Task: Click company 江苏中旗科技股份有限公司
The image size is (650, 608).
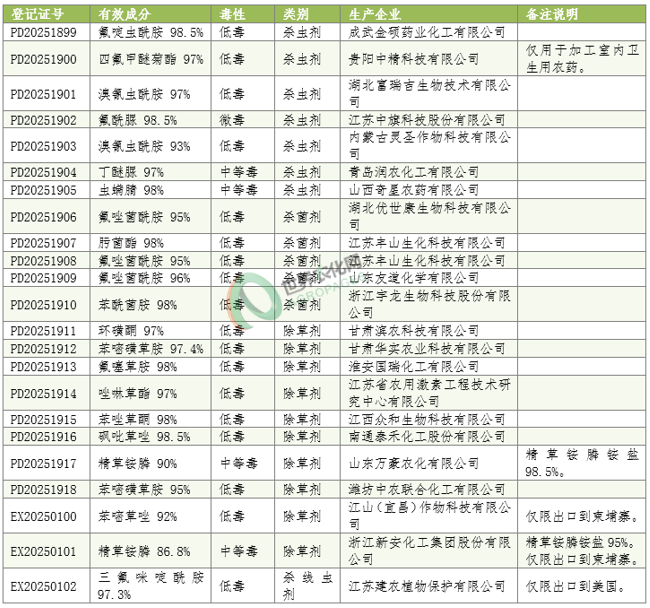Action: [x=427, y=120]
